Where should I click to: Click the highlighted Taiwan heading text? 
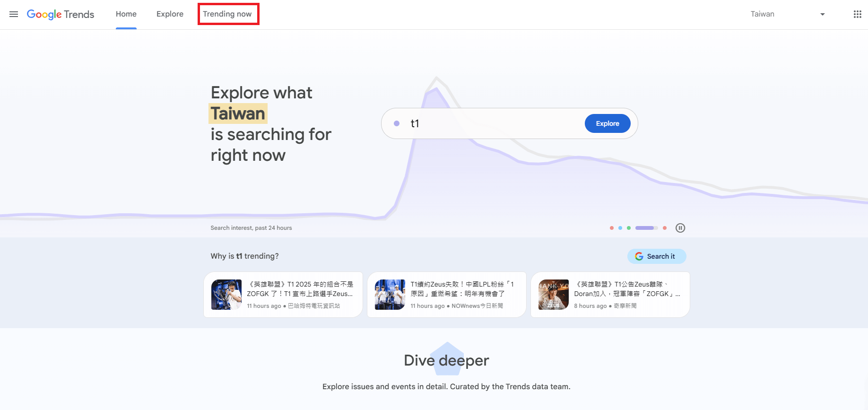pos(238,113)
